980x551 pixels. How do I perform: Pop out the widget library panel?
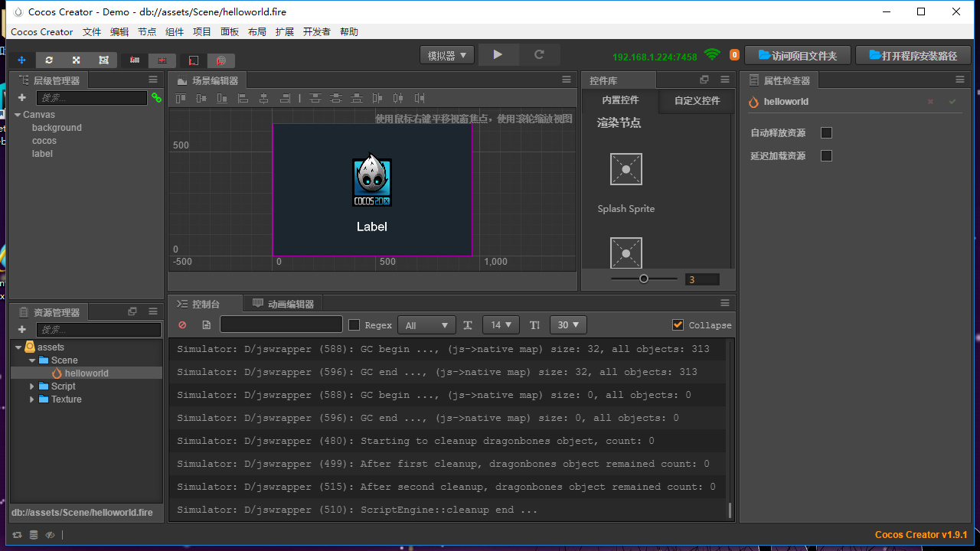[x=704, y=80]
